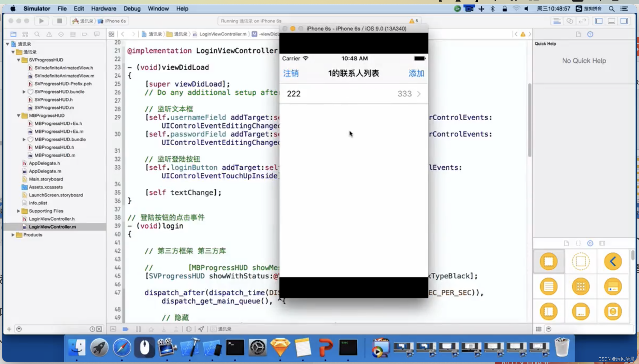Open the Breakpoint navigator icon
The image size is (639, 364).
point(85,34)
